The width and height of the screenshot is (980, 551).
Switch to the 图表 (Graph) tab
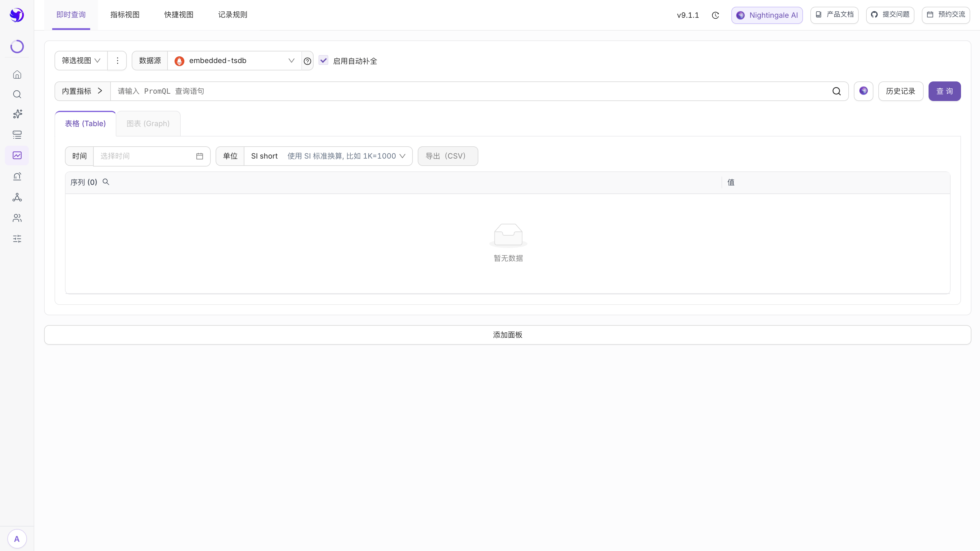[148, 124]
